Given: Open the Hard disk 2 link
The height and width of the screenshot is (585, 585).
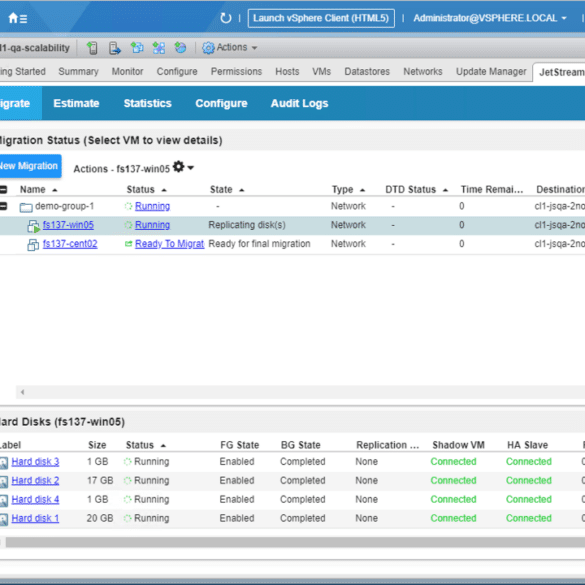Looking at the screenshot, I should point(35,481).
